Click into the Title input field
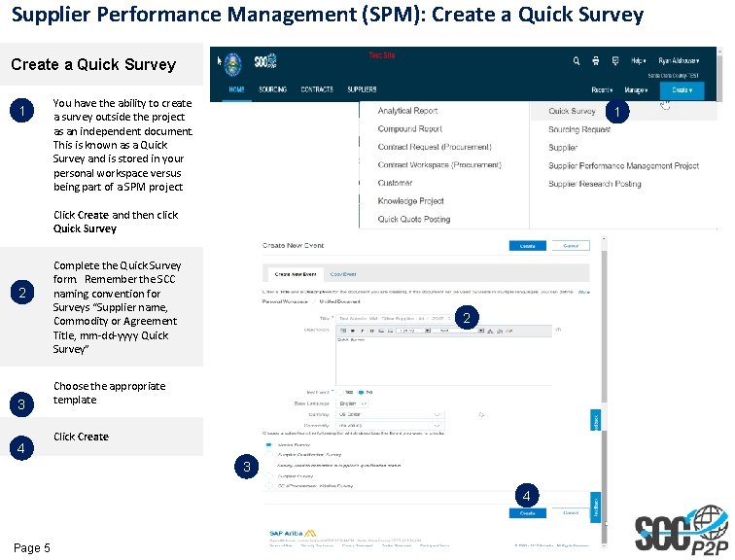The height and width of the screenshot is (560, 735). coord(394,318)
